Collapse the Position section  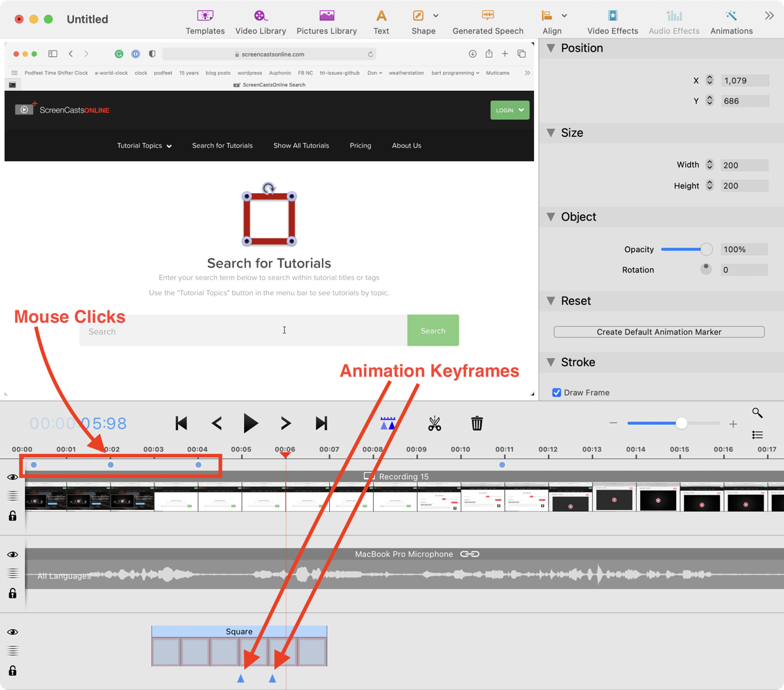tap(551, 48)
